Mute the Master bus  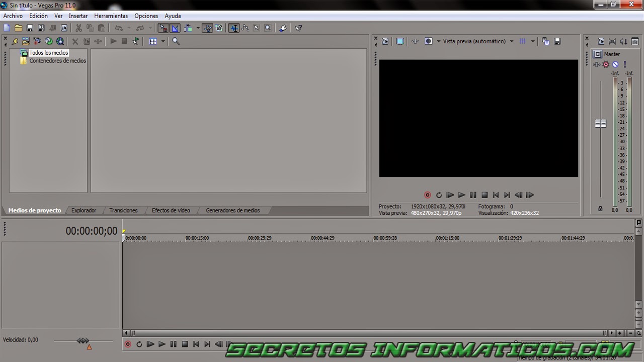coord(615,64)
